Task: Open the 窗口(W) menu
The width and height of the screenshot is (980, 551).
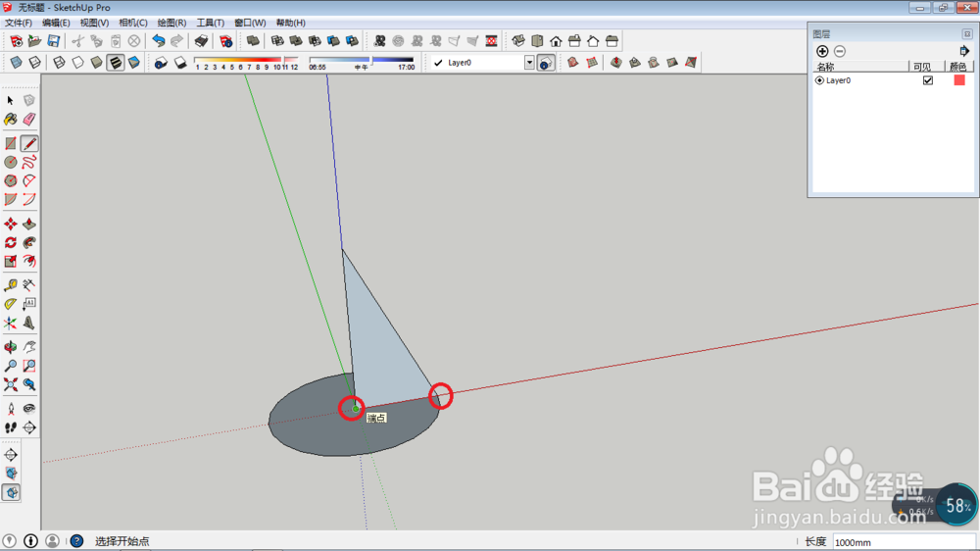Action: coord(250,23)
